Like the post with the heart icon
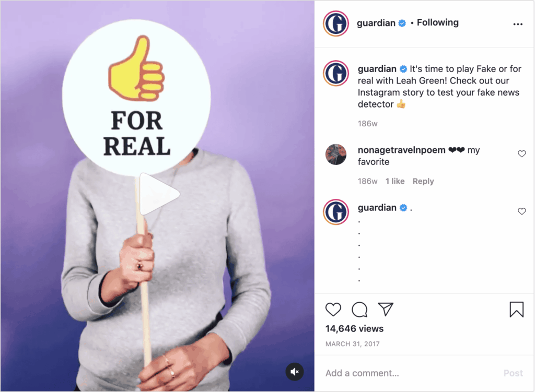 point(333,310)
